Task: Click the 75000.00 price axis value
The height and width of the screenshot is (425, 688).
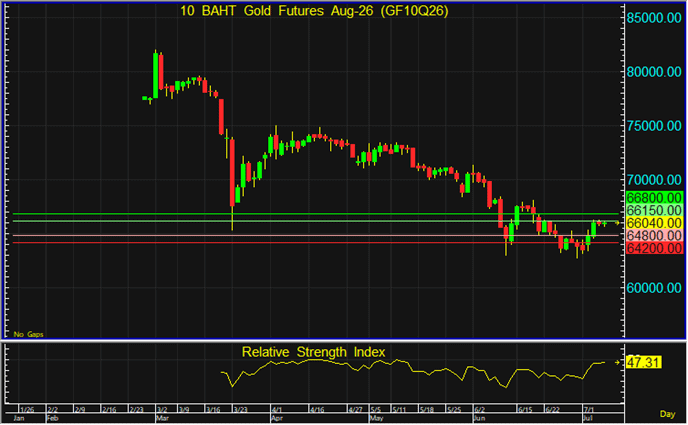Action: click(x=654, y=126)
